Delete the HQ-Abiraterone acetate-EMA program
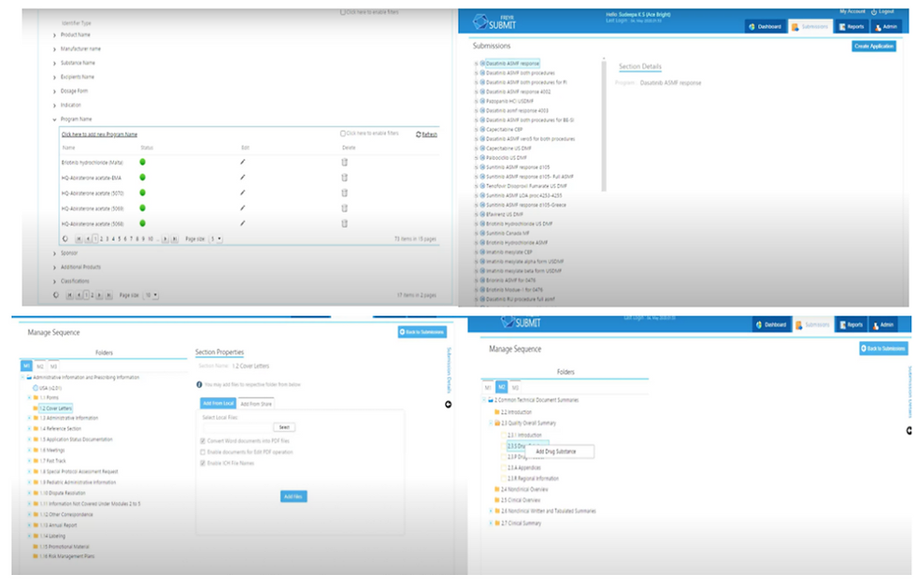 pos(345,177)
